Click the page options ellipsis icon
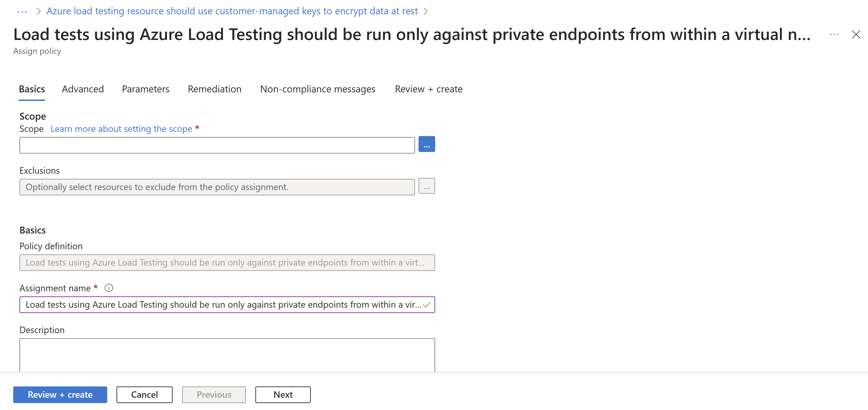868x410 pixels. [836, 34]
